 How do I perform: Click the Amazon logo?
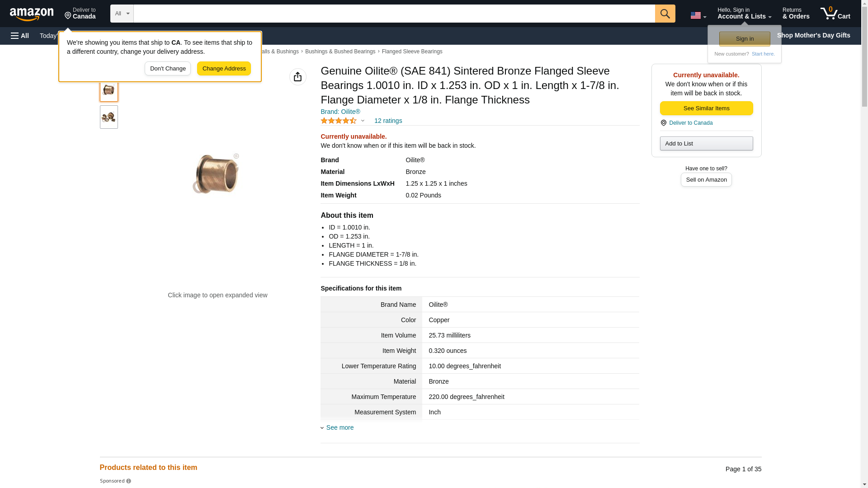tap(32, 14)
